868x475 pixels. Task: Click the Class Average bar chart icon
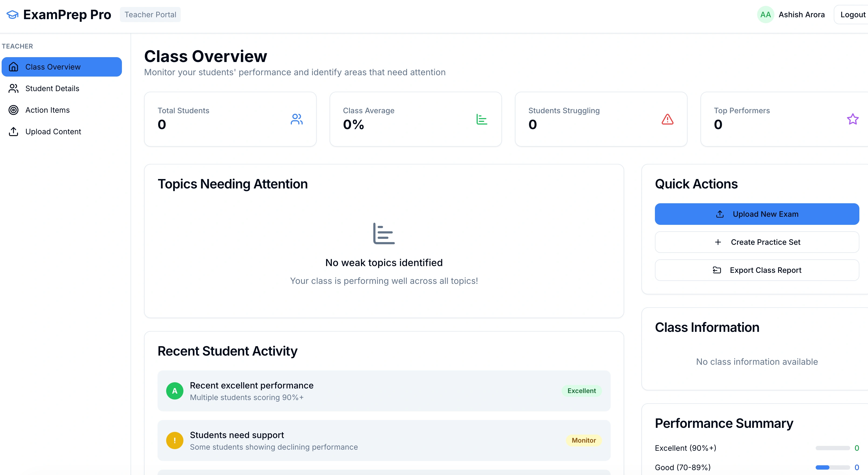click(482, 119)
